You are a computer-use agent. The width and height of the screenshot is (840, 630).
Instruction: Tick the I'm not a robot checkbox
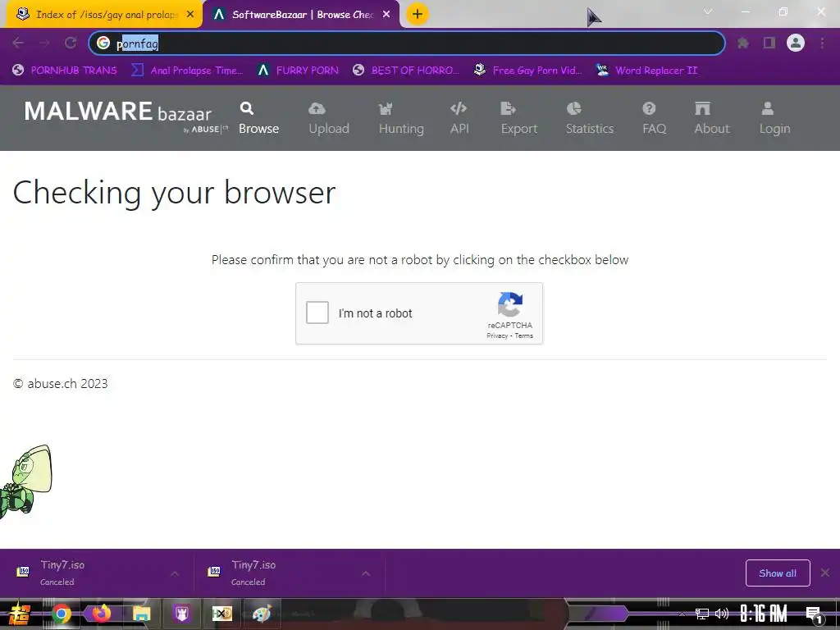point(317,313)
